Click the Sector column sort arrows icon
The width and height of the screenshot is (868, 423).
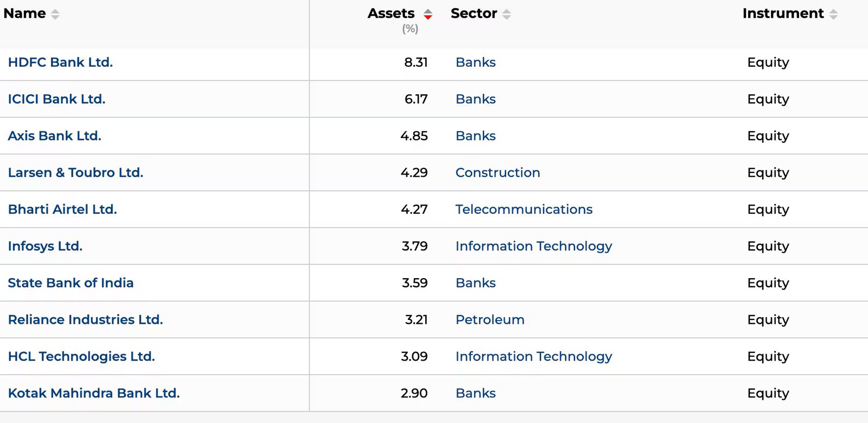[x=506, y=15]
